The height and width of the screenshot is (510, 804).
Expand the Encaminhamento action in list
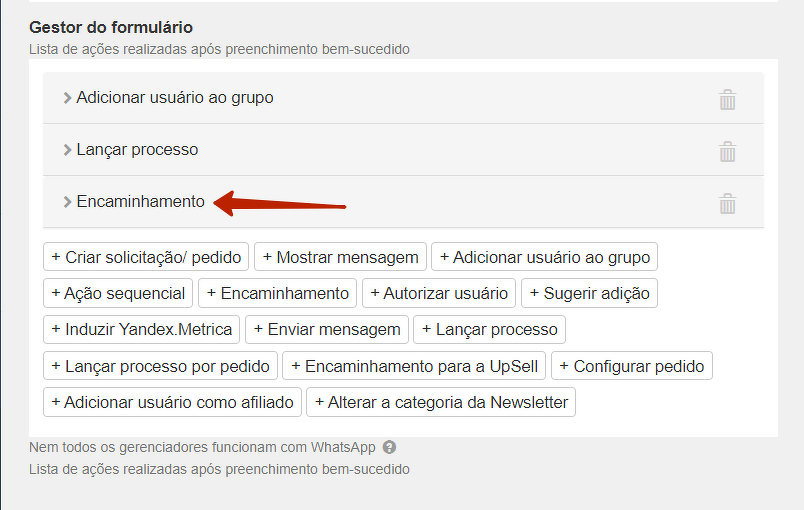coord(133,202)
